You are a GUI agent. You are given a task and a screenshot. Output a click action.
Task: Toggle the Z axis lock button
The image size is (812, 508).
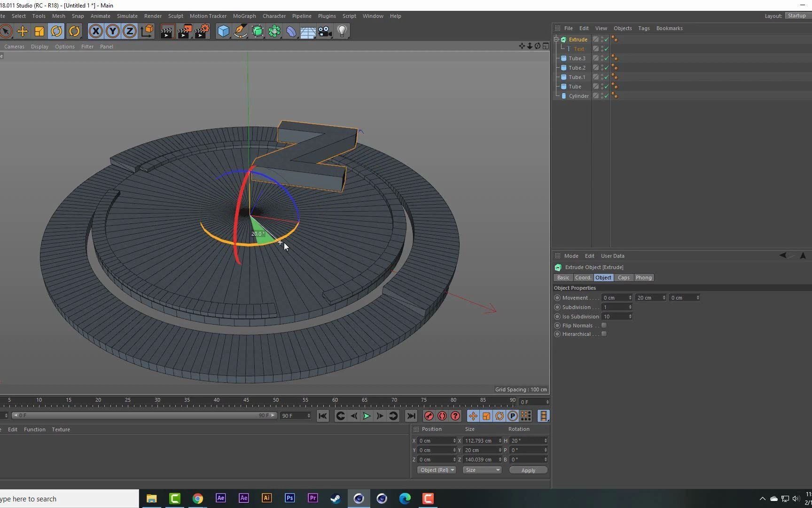[x=129, y=31]
